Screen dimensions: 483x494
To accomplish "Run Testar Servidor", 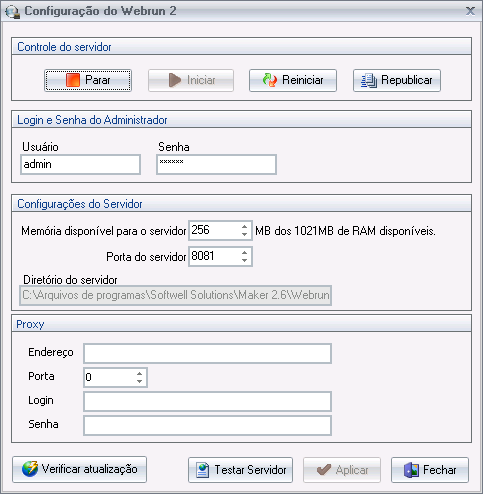I will tap(240, 470).
